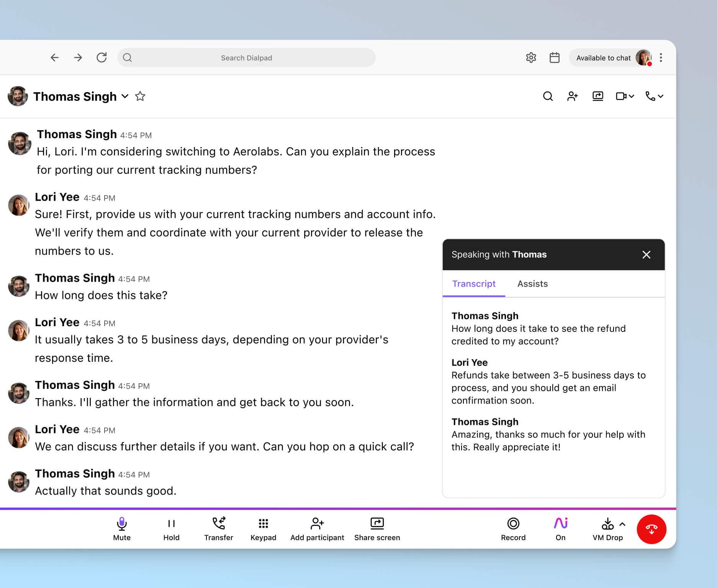Image resolution: width=717 pixels, height=588 pixels.
Task: Click inside the Search Dialpad field
Action: (x=246, y=57)
